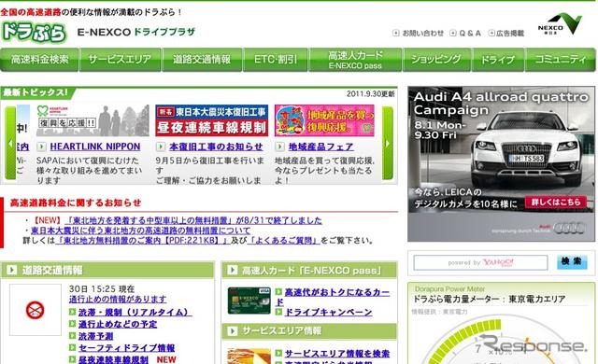Open ドライブ menu tab

tap(498, 60)
